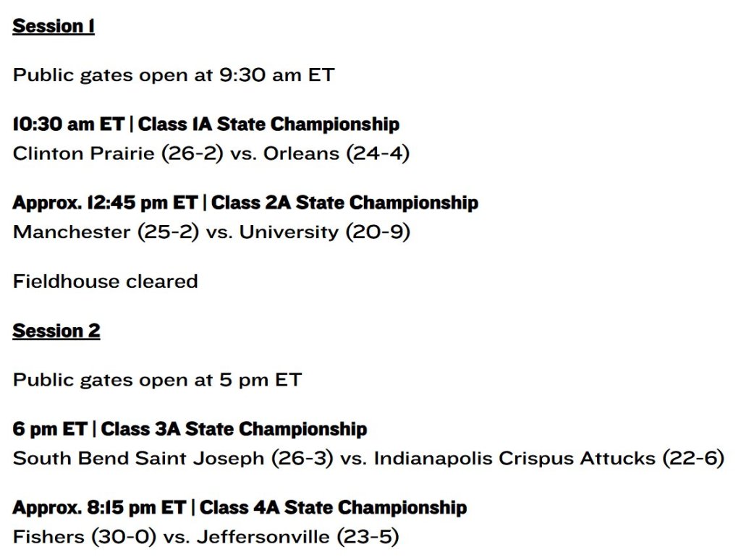Screen dimensions: 741x560
Task: Click the 9:30 am public gates line
Action: point(174,75)
